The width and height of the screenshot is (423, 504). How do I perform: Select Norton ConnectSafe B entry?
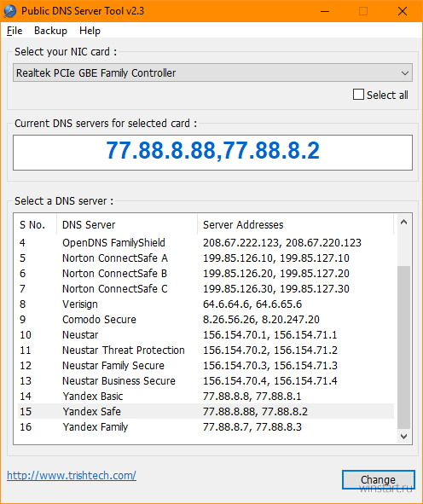pos(206,273)
